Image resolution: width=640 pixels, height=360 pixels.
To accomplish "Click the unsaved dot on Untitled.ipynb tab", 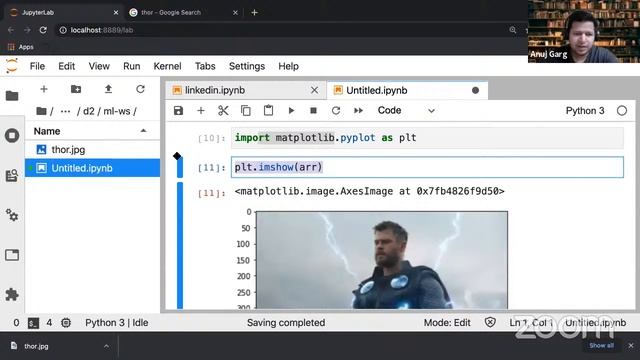I will coord(475,90).
